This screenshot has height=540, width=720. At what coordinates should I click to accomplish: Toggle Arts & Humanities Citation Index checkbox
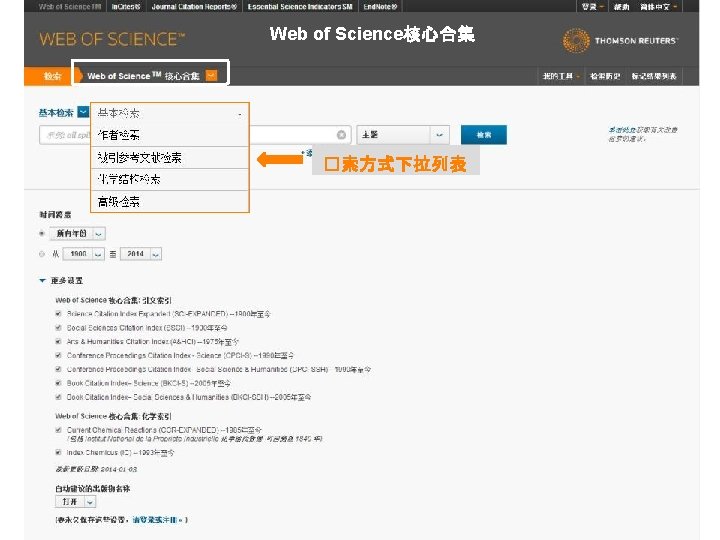click(58, 342)
